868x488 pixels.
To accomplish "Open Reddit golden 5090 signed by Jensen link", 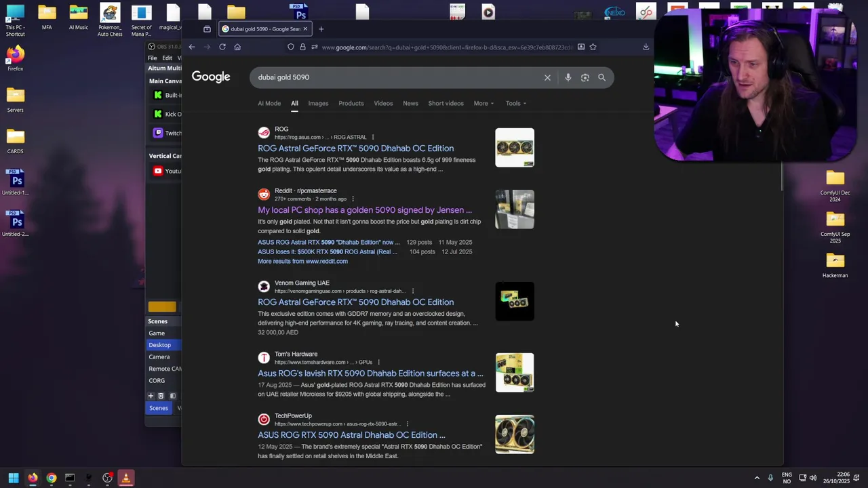I will (364, 210).
